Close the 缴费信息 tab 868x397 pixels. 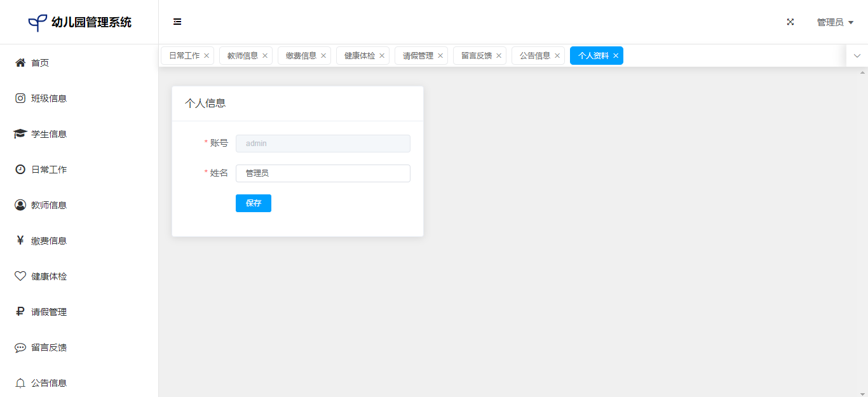[323, 56]
